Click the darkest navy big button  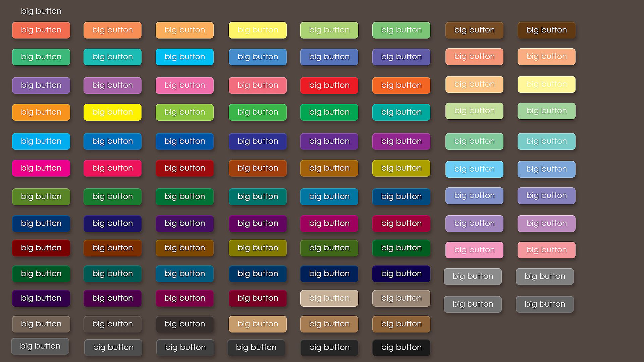(401, 274)
